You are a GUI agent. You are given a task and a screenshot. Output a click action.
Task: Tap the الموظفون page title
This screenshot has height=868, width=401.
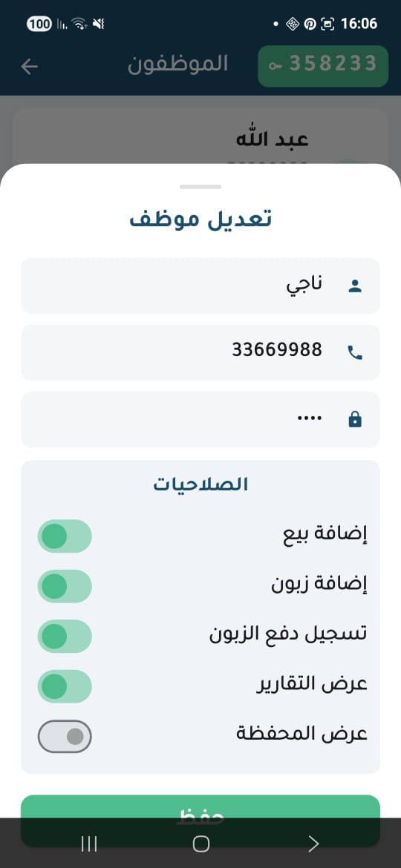point(177,65)
